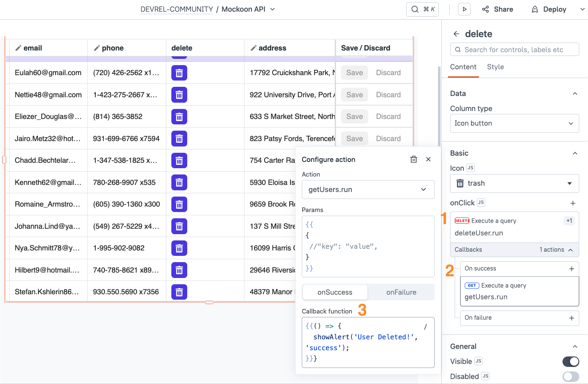Viewport: 588px width, 384px height.
Task: Click the table's vertical scrollbar
Action: tap(439, 106)
